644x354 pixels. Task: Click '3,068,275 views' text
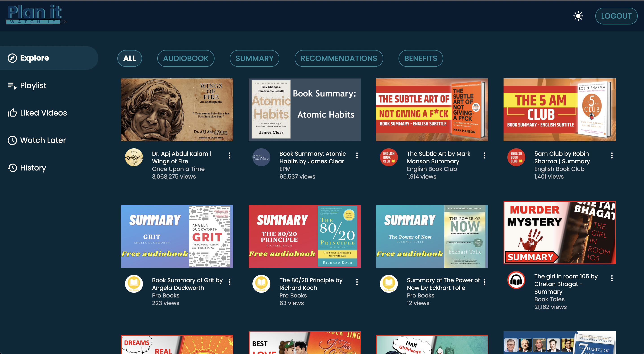point(174,177)
